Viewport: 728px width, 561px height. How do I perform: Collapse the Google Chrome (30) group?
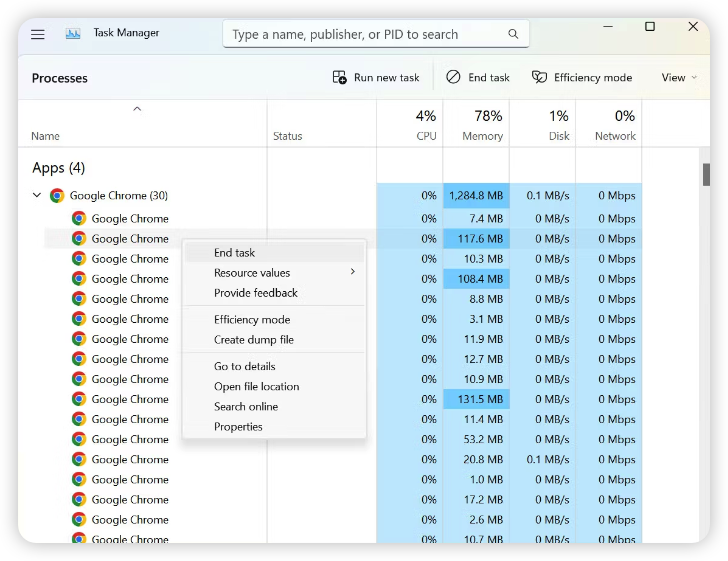coord(37,195)
